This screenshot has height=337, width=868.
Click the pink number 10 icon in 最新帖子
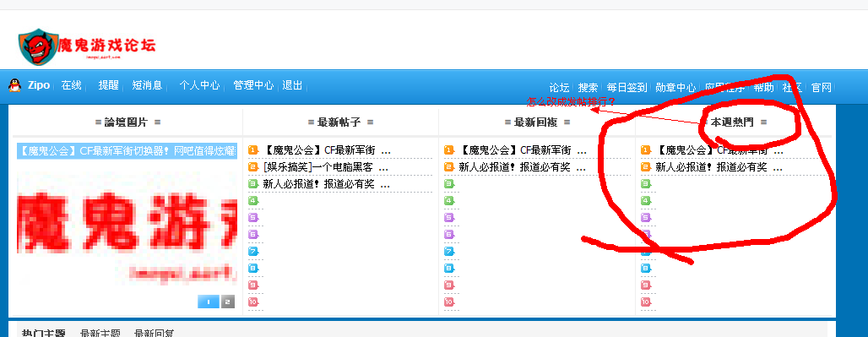coord(253,302)
